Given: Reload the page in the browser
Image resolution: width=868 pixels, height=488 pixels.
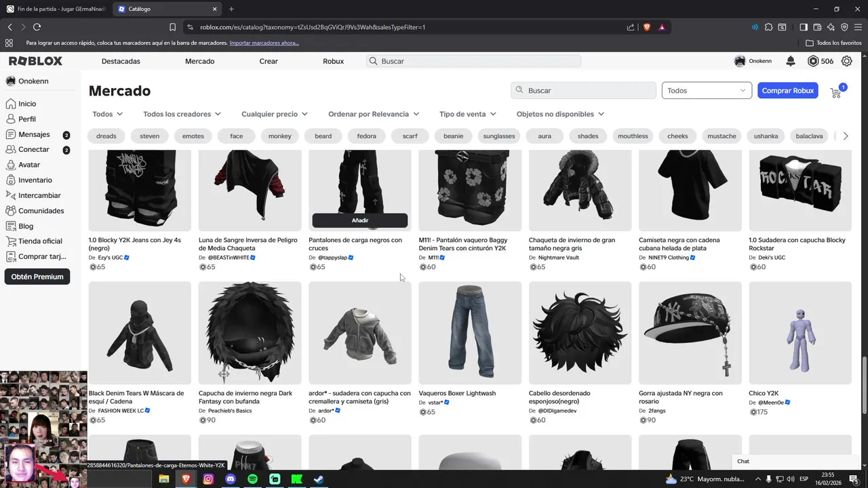Looking at the screenshot, I should tap(37, 27).
